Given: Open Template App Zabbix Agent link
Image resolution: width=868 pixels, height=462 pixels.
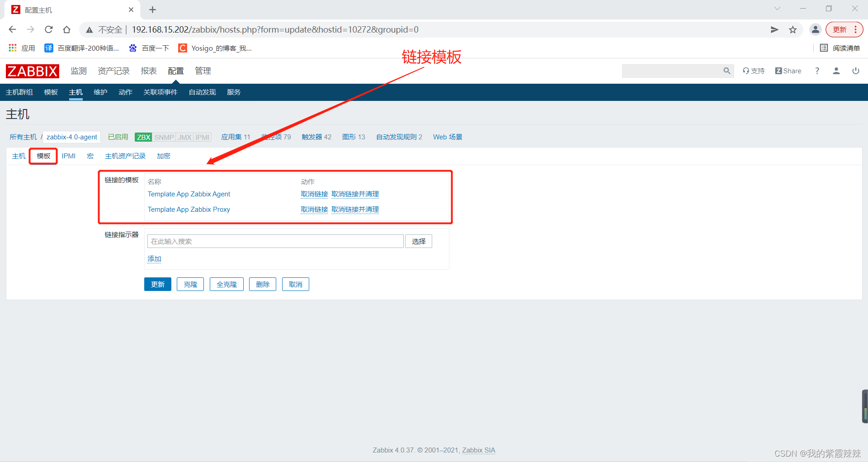Looking at the screenshot, I should point(189,194).
